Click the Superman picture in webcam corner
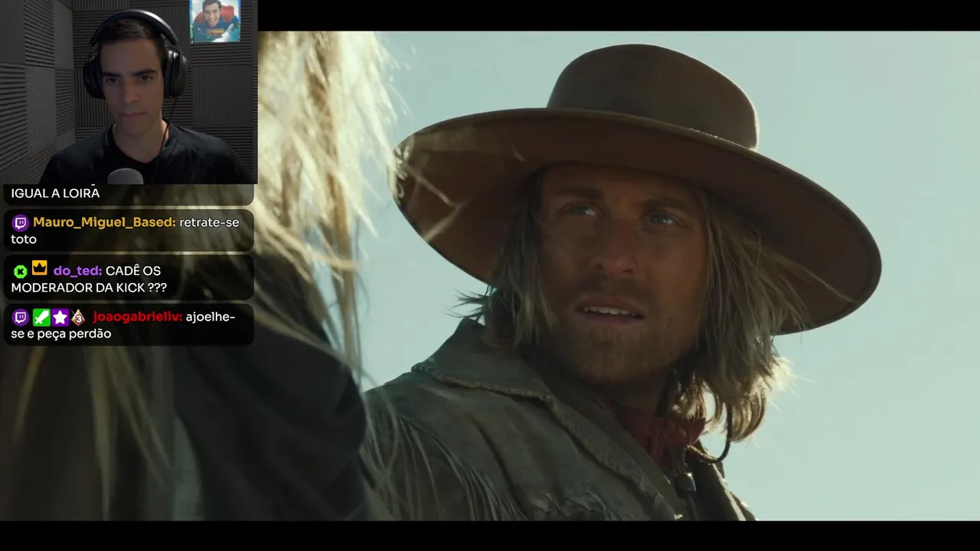Screen dimensions: 980x551 pos(215,21)
